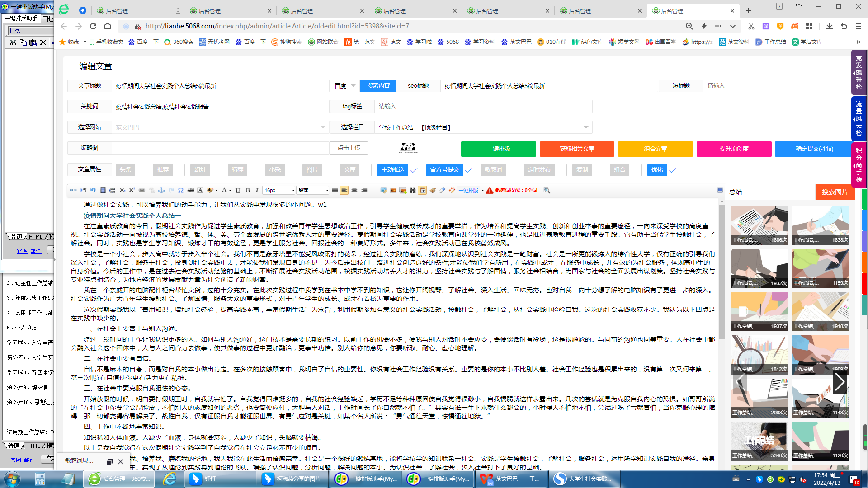Screen dimensions: 868x488
Task: Open the 百度 search engine dropdown
Action: [x=345, y=86]
